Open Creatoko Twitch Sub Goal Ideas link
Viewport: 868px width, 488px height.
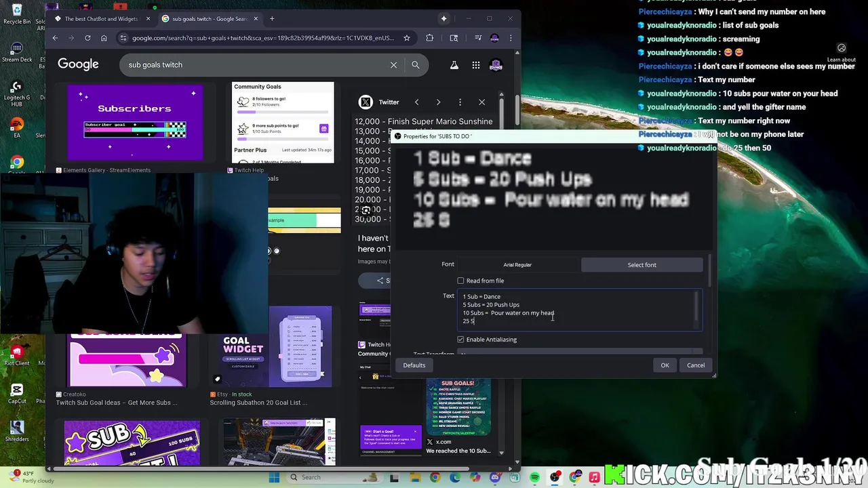[x=117, y=403]
